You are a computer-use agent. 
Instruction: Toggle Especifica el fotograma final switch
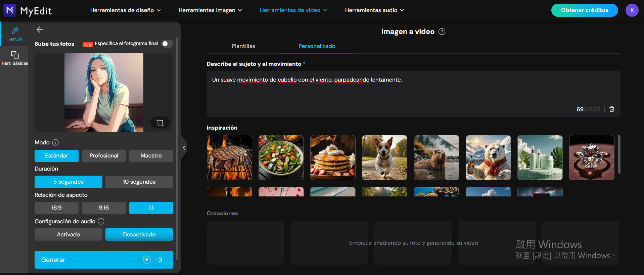[x=167, y=44]
